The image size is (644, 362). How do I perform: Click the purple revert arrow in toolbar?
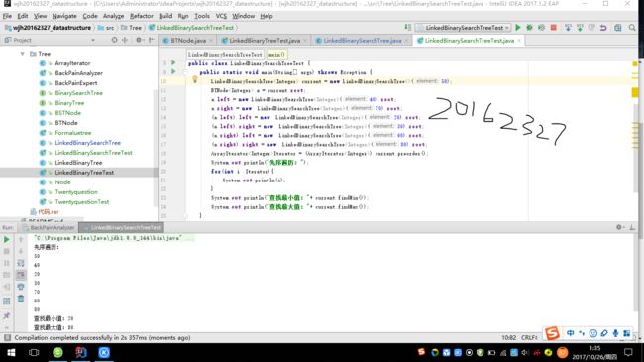pyautogui.click(x=603, y=28)
